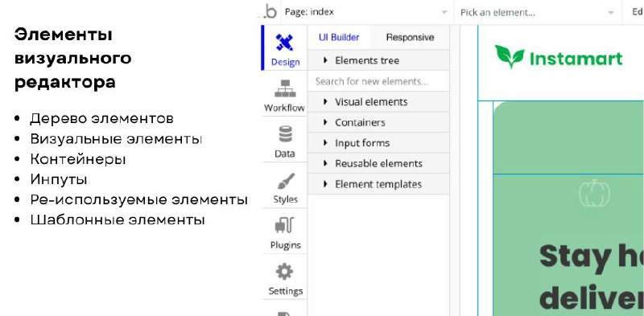
Task: Expand the Element templates section
Action: pyautogui.click(x=378, y=184)
